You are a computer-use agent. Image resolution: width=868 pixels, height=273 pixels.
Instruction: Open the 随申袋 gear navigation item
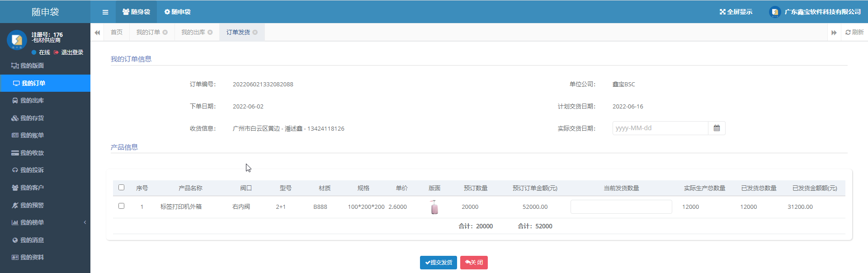(x=177, y=12)
